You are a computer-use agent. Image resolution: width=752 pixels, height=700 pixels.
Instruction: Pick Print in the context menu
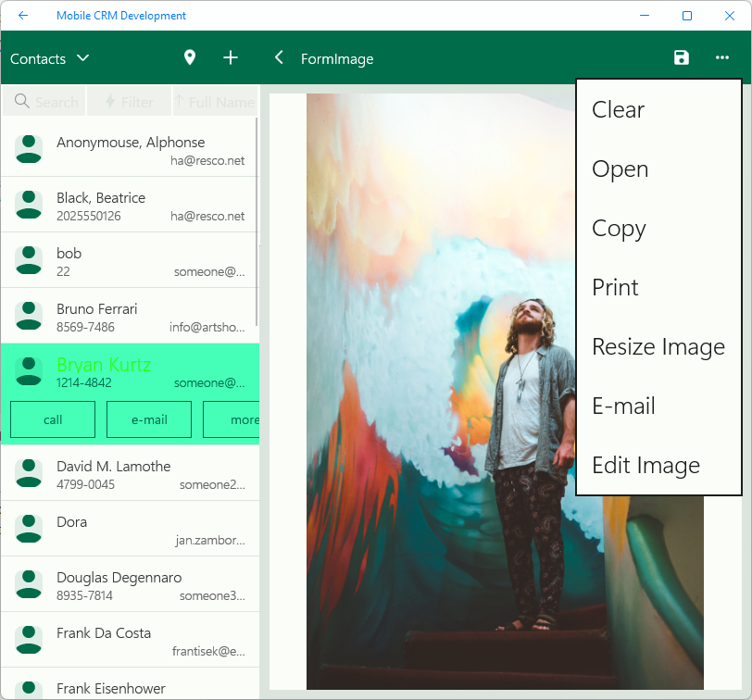(x=615, y=288)
